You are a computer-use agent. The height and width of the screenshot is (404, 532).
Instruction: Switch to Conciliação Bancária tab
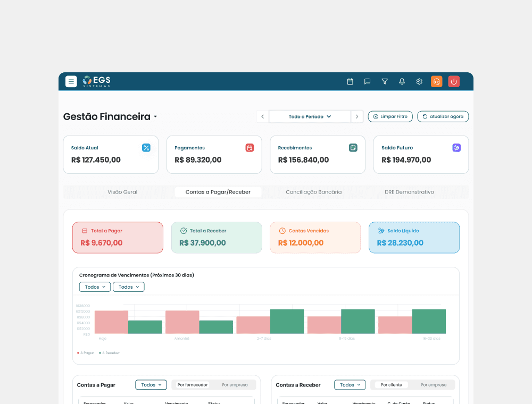[313, 192]
